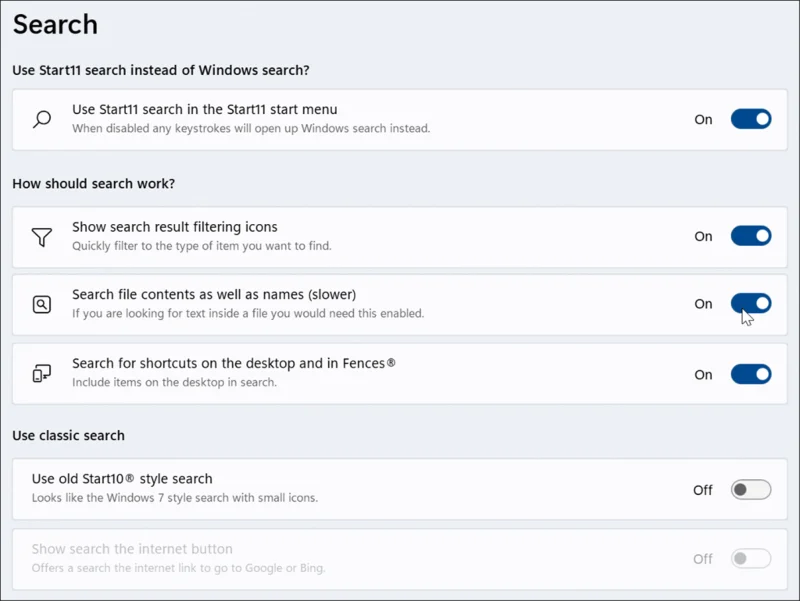Select 'Show search the internet button' title
800x601 pixels.
click(132, 549)
